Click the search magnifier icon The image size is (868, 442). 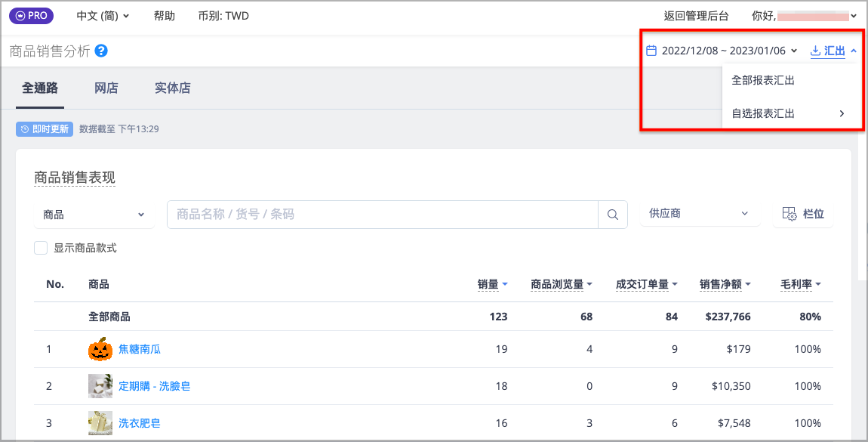pyautogui.click(x=612, y=215)
